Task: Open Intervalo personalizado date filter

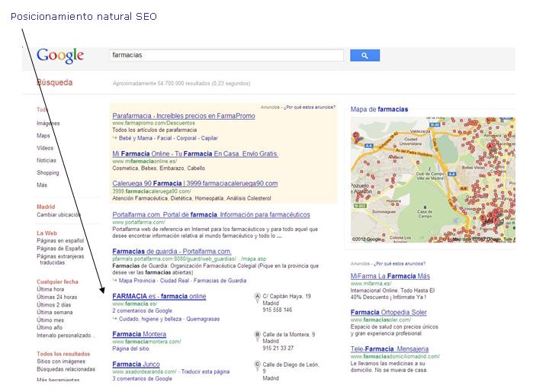Action: [64, 336]
